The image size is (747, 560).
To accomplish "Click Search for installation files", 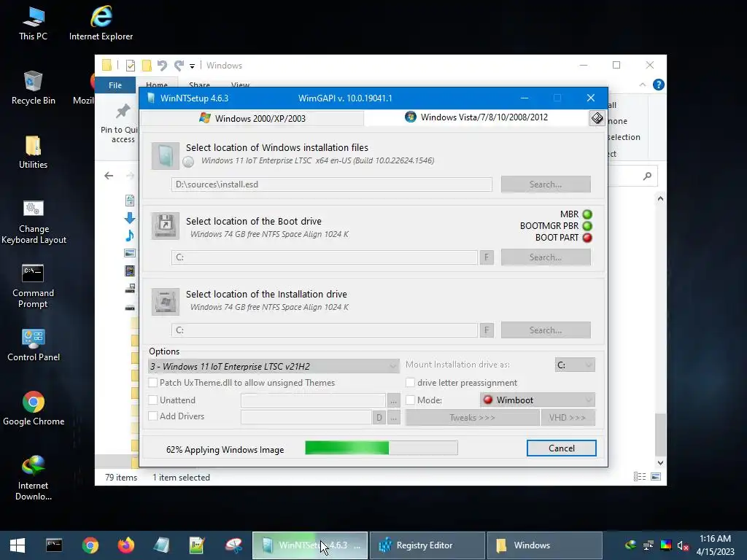I will (546, 184).
